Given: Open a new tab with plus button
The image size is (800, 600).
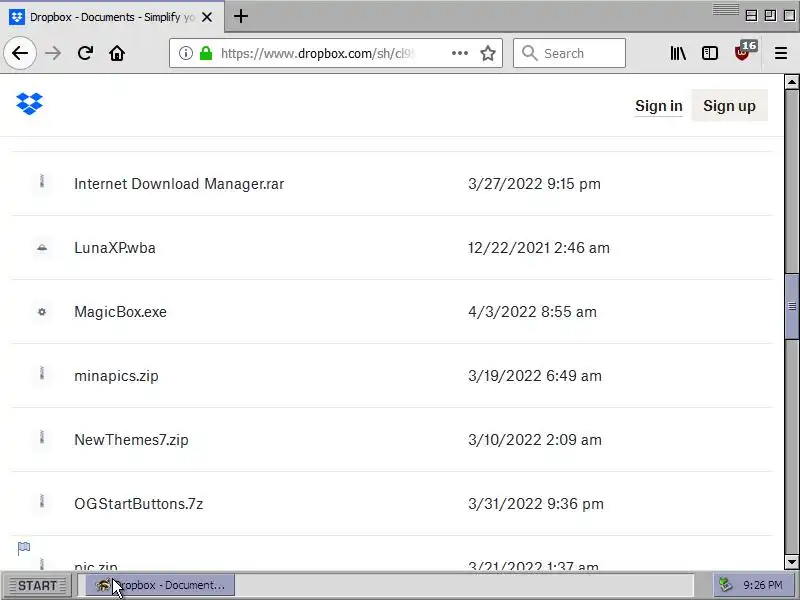Looking at the screenshot, I should (x=241, y=16).
